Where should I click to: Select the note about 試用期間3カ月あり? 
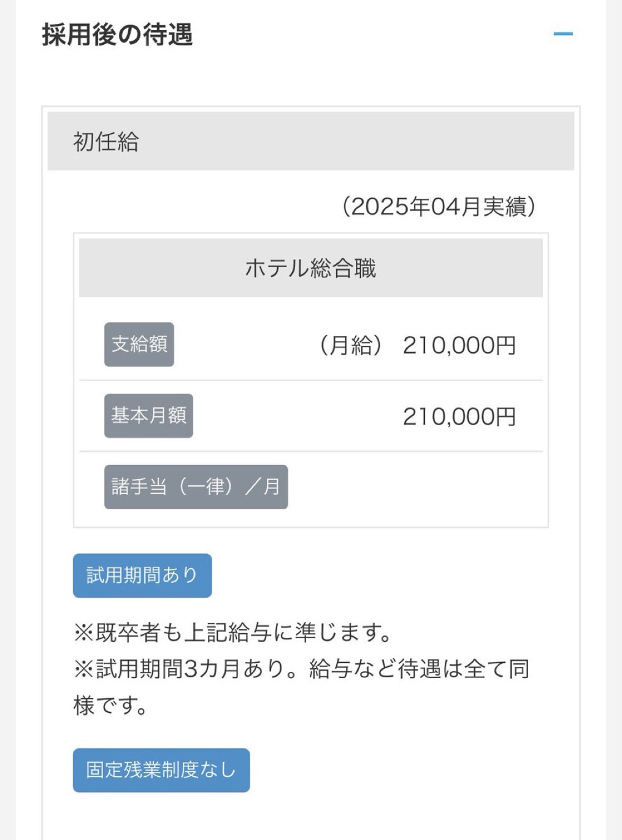point(301,687)
